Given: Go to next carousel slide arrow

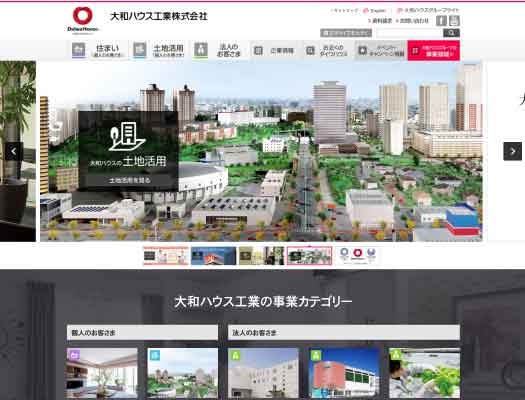Looking at the screenshot, I should [x=513, y=151].
